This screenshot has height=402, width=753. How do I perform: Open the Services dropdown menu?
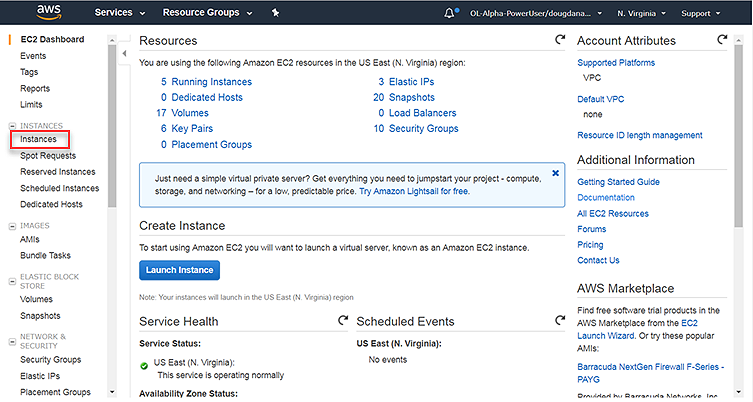(120, 12)
